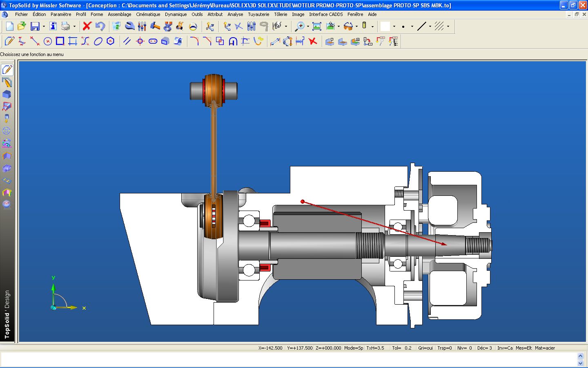Select the rectangle sketch tool
This screenshot has height=368, width=588.
[x=60, y=41]
